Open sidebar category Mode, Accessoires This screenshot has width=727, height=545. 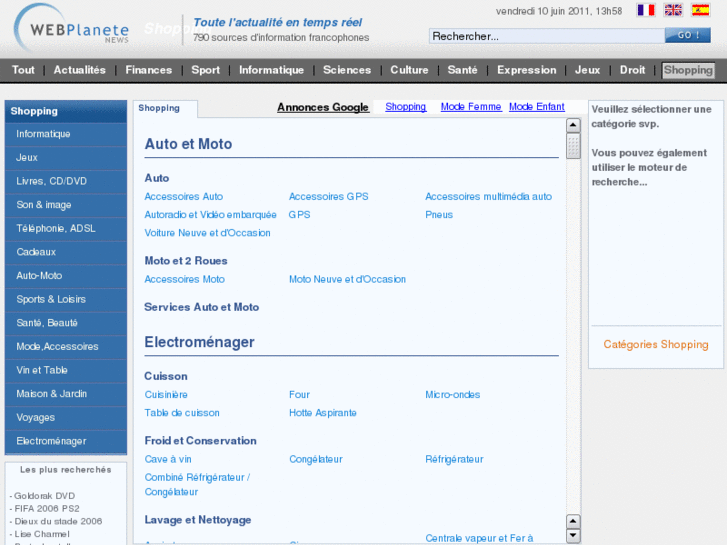click(x=66, y=346)
